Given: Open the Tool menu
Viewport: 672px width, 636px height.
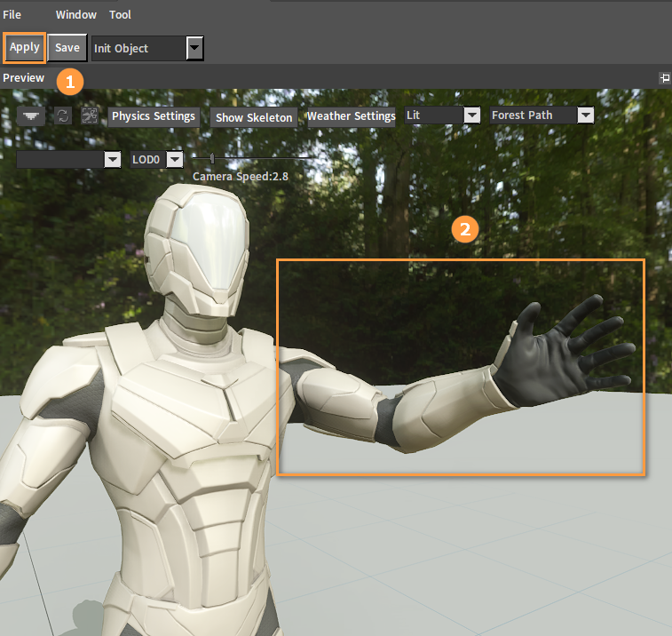Looking at the screenshot, I should (x=120, y=14).
